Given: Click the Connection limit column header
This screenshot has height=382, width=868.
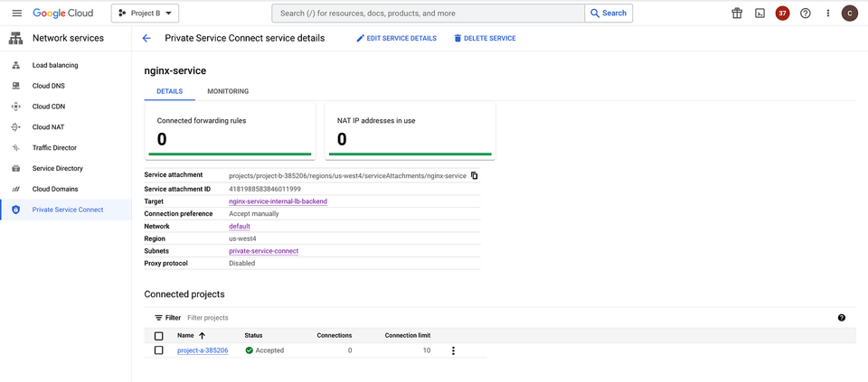Looking at the screenshot, I should [408, 336].
